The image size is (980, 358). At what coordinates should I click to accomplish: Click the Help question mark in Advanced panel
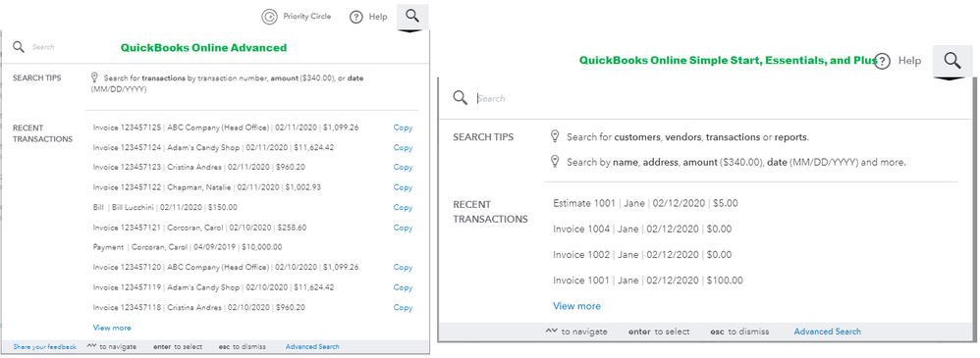(x=356, y=17)
